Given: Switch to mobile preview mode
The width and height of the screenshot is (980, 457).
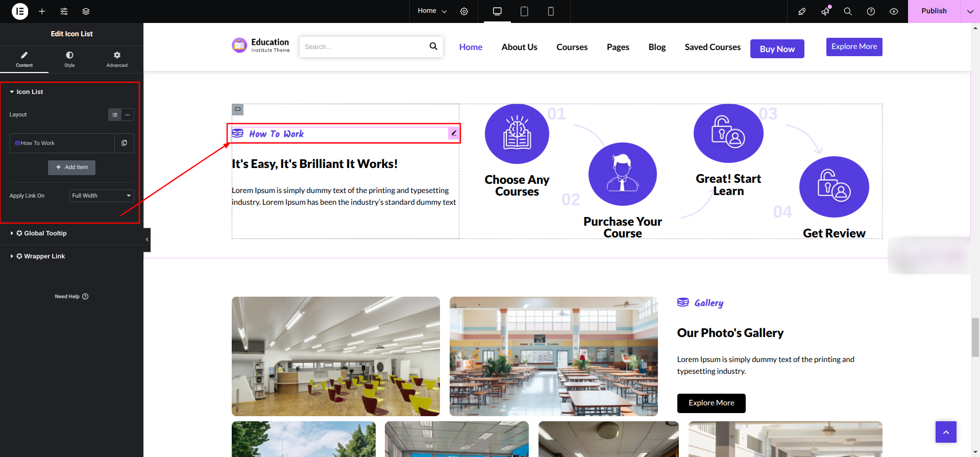Looking at the screenshot, I should pos(551,11).
